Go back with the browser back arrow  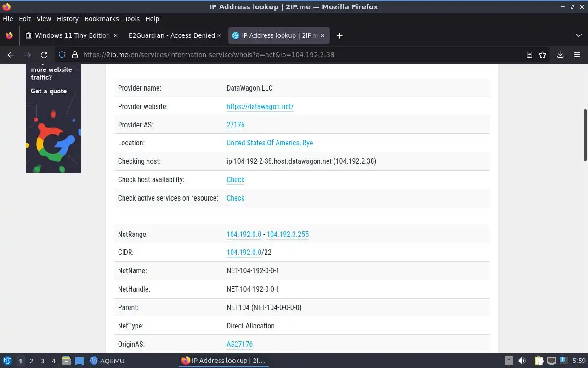point(11,55)
